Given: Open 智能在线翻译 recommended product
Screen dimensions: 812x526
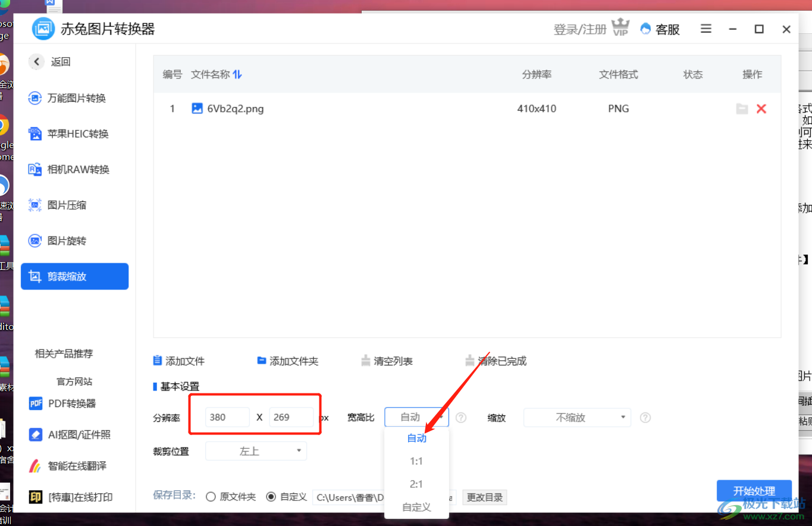Looking at the screenshot, I should [x=68, y=466].
